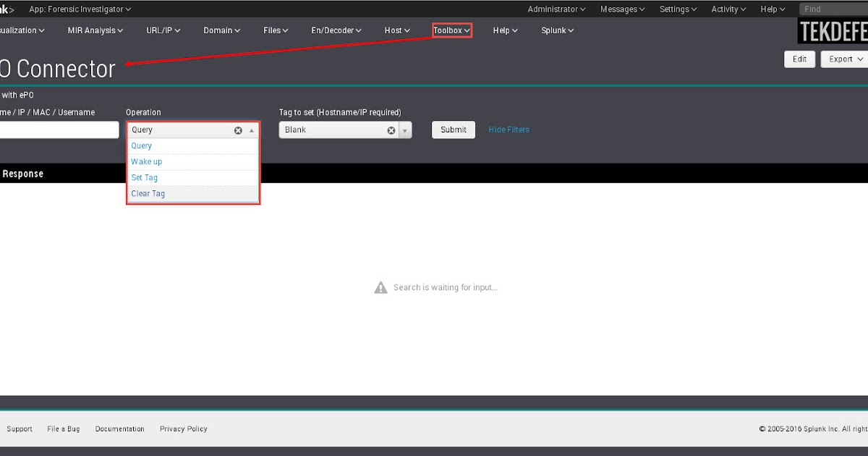This screenshot has width=868, height=456.
Task: Click the warning triangle in the results area
Action: tap(380, 287)
